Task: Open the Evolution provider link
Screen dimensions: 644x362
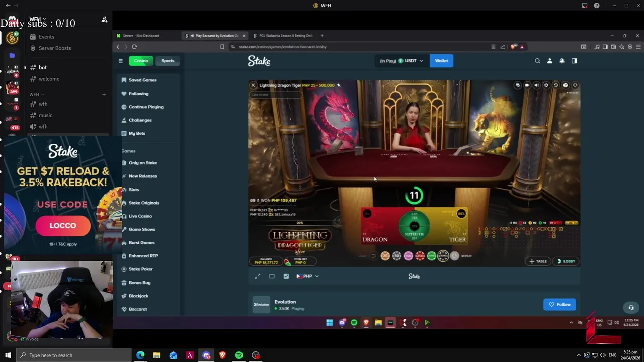Action: (x=285, y=302)
